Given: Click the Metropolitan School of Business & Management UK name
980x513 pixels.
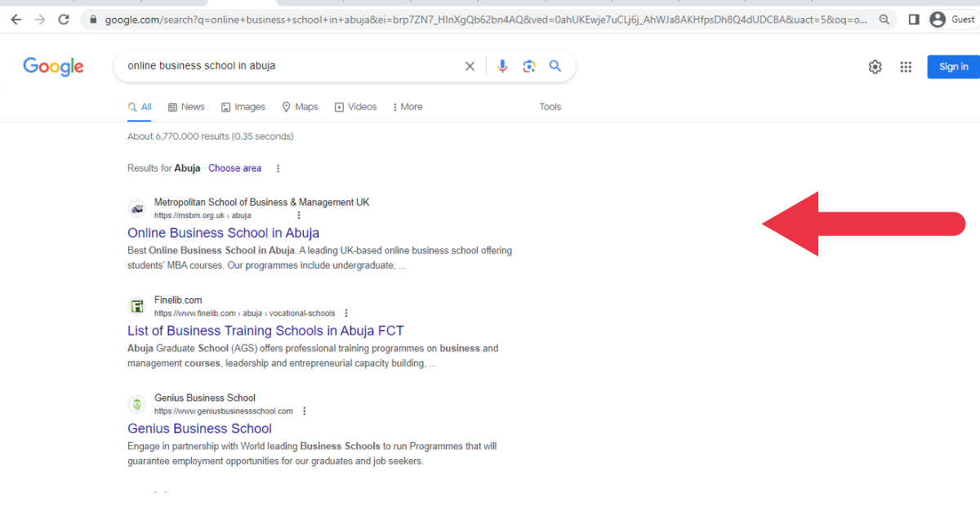Looking at the screenshot, I should [261, 203].
